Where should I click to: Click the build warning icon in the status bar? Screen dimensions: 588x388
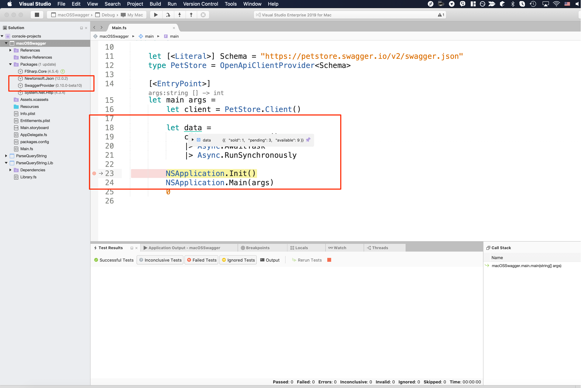(x=440, y=15)
